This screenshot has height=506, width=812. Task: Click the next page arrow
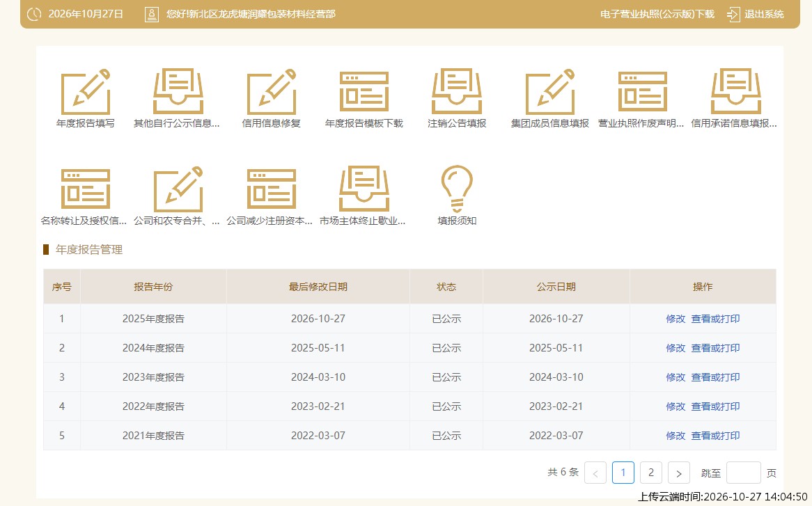pos(679,473)
